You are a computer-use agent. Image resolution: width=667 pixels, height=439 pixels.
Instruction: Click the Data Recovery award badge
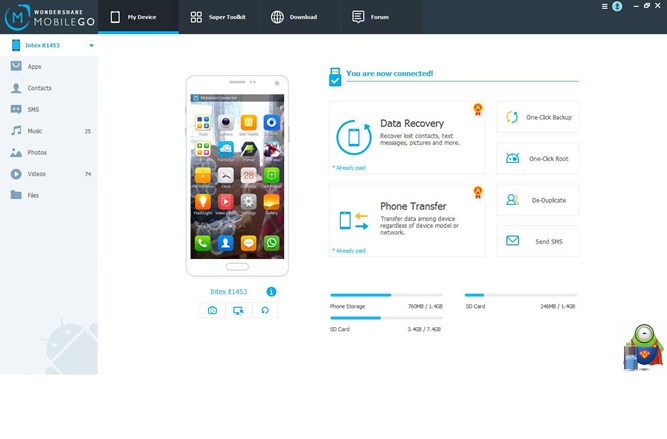click(478, 109)
